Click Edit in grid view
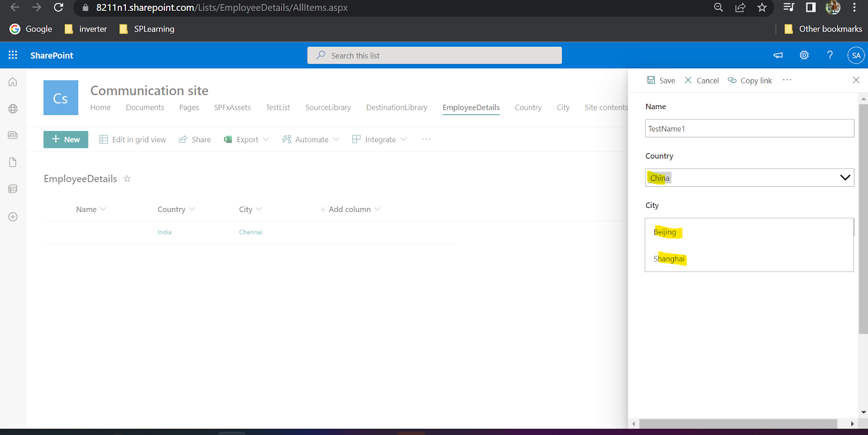The image size is (868, 435). pos(132,140)
